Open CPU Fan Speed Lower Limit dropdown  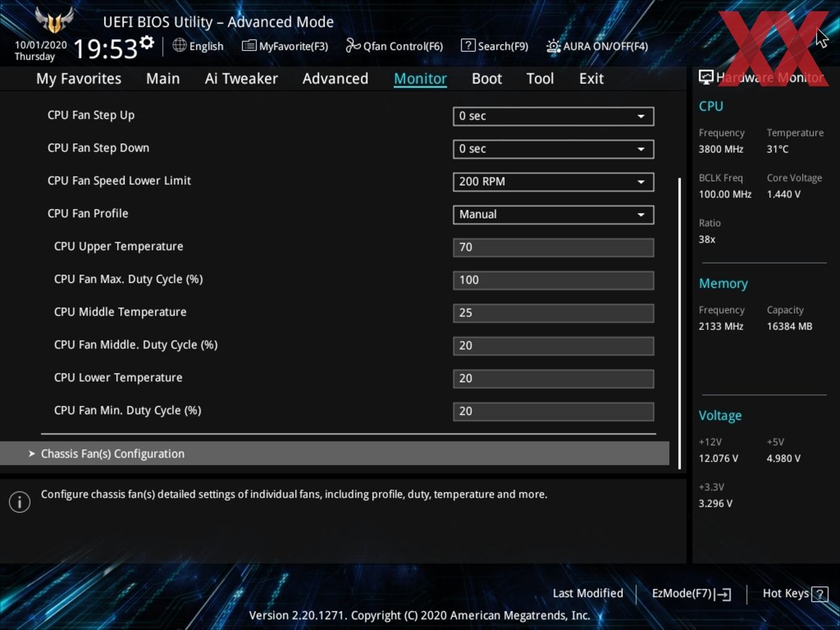(553, 182)
